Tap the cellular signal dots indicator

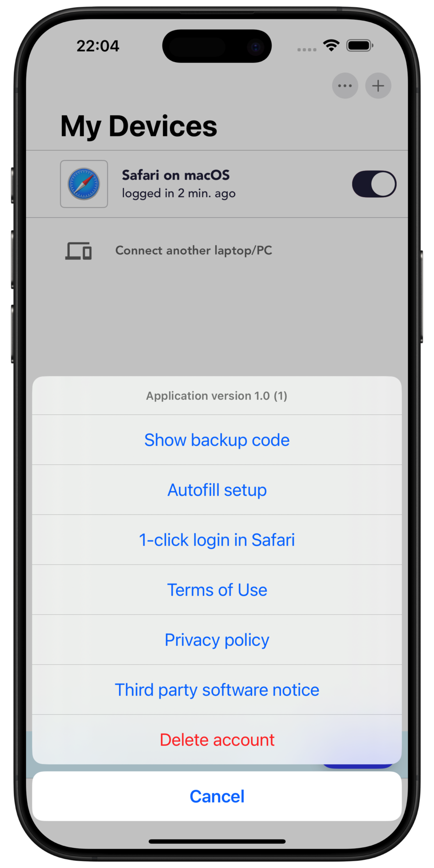tap(306, 50)
